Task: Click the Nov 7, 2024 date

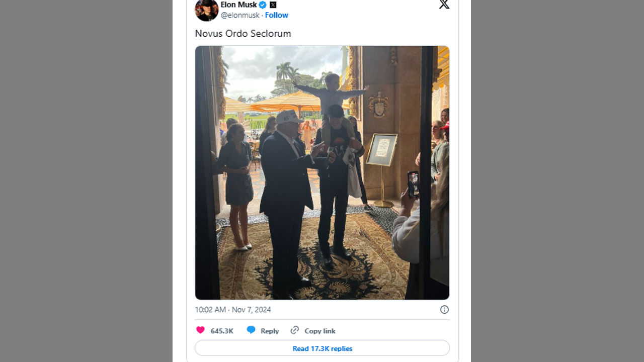Action: pos(251,310)
